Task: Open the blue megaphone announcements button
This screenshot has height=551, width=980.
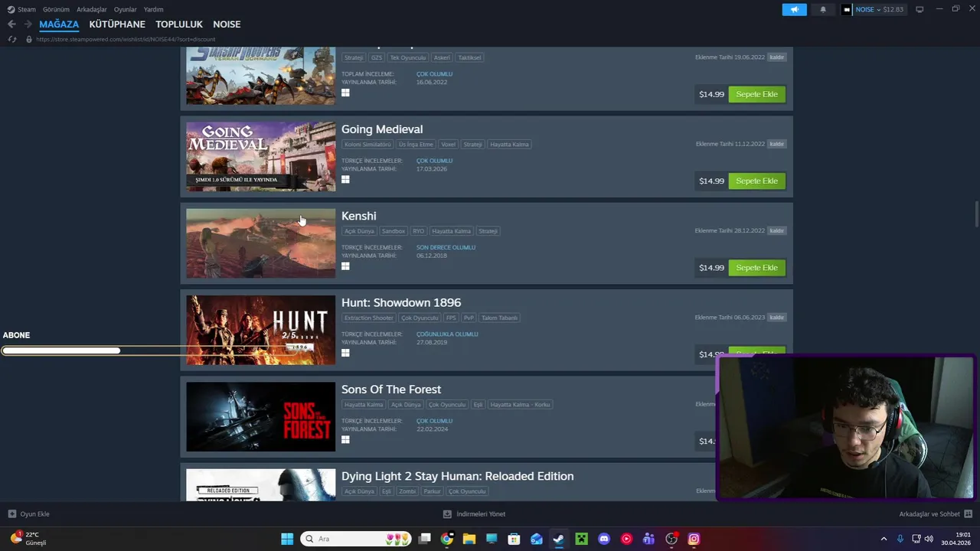Action: point(794,9)
